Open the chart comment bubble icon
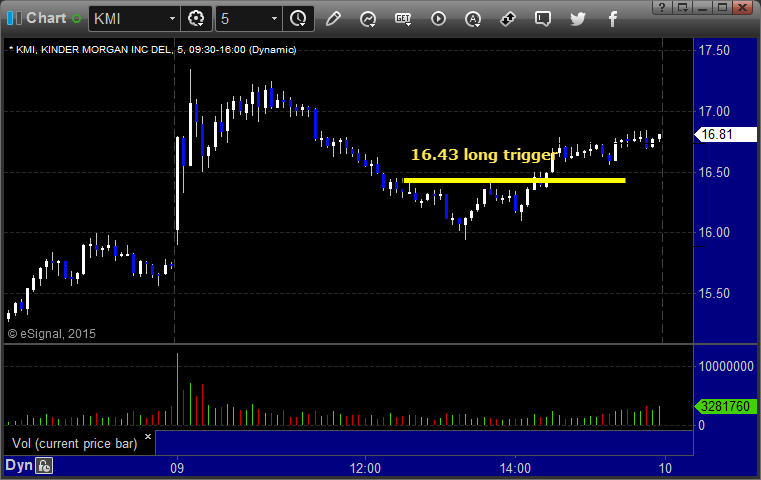 click(x=543, y=19)
